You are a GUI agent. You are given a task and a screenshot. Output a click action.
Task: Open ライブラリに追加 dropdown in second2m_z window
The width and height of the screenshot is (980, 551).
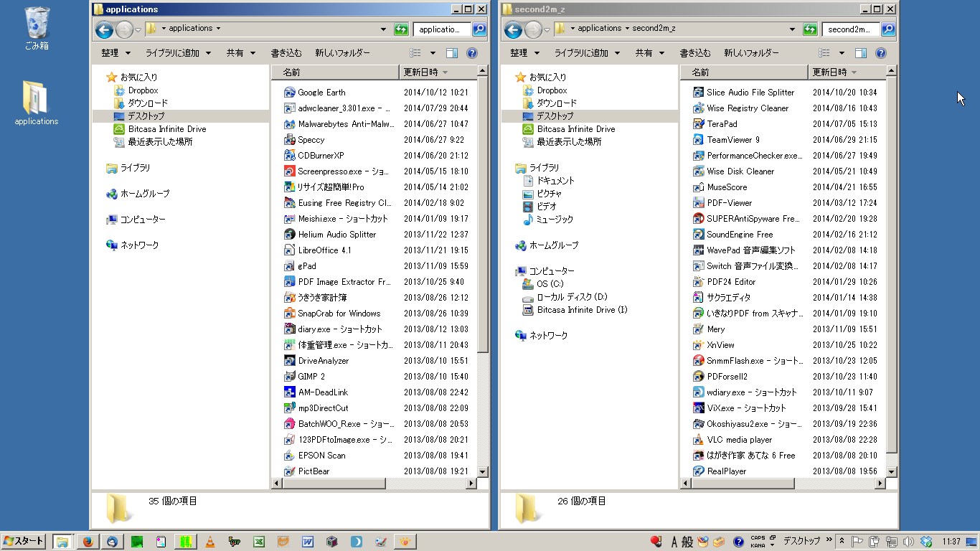coord(587,53)
